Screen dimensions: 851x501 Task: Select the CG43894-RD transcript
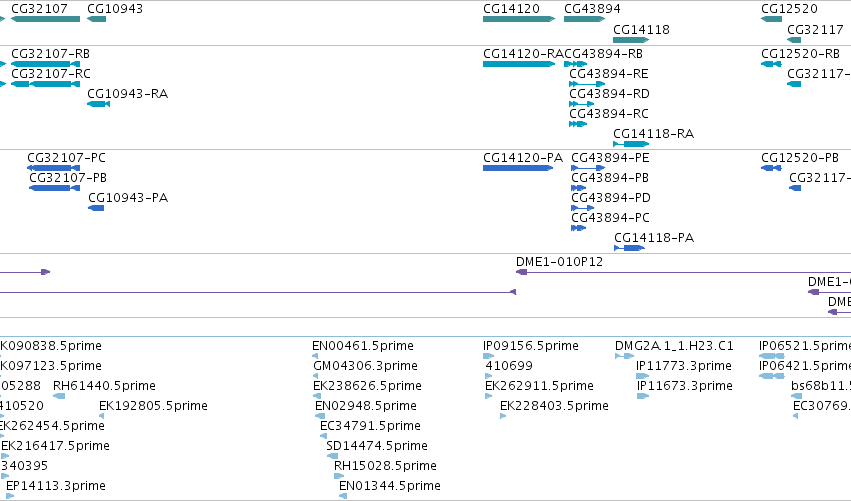pos(581,104)
